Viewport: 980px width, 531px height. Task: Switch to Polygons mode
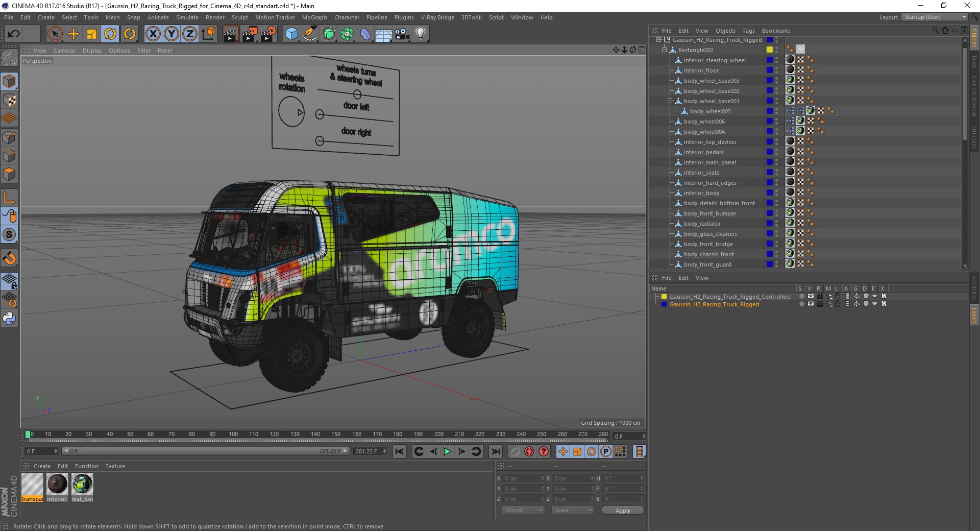pos(9,174)
